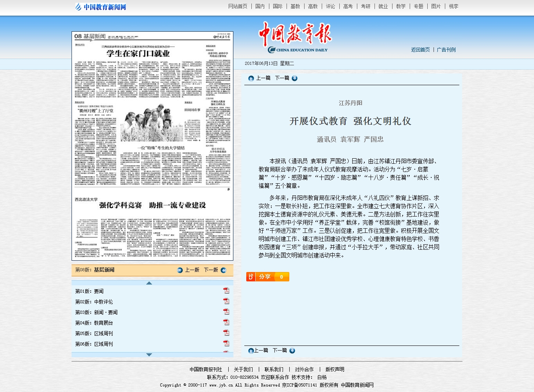
Task: Select 评论 in the top navigation bar
Action: (x=330, y=6)
